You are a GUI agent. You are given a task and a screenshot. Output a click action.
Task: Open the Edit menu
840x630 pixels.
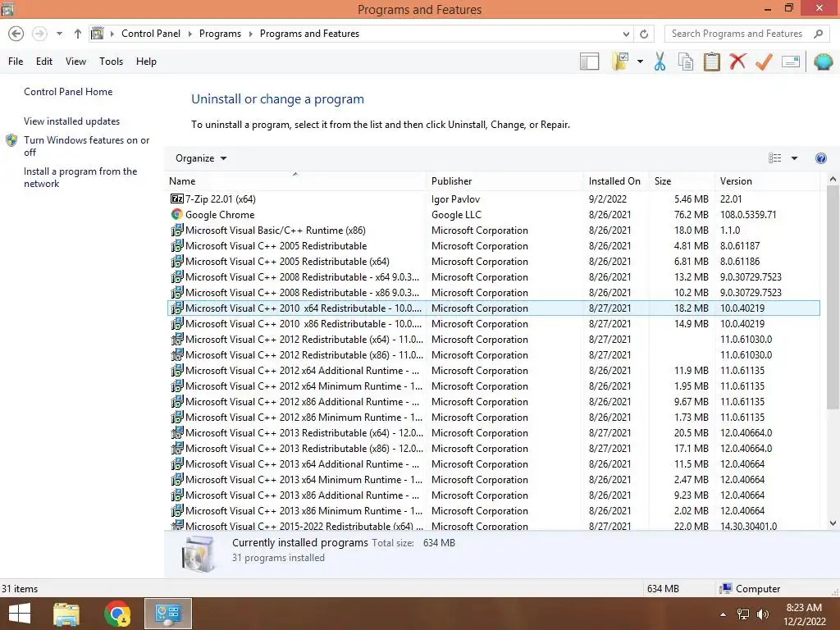(x=44, y=62)
